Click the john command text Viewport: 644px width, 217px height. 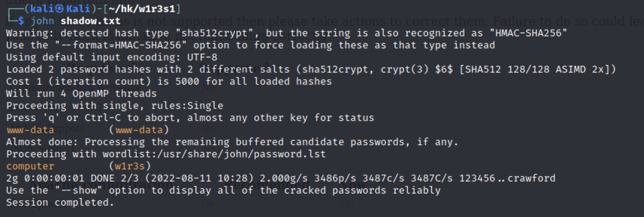[x=42, y=21]
